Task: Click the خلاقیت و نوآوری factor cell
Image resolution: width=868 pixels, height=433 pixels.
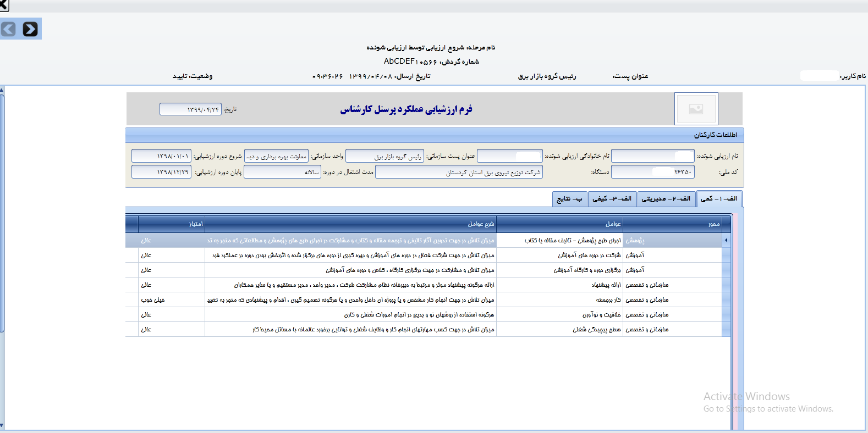Action: click(x=559, y=314)
